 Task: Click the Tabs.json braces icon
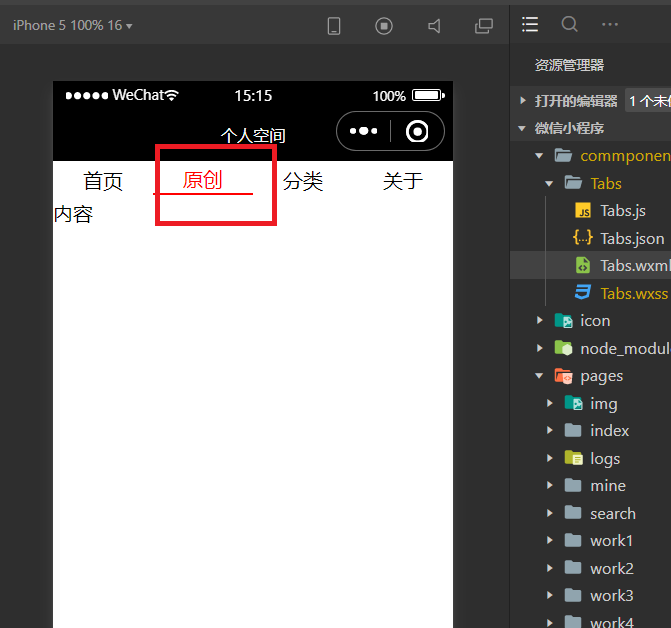583,237
